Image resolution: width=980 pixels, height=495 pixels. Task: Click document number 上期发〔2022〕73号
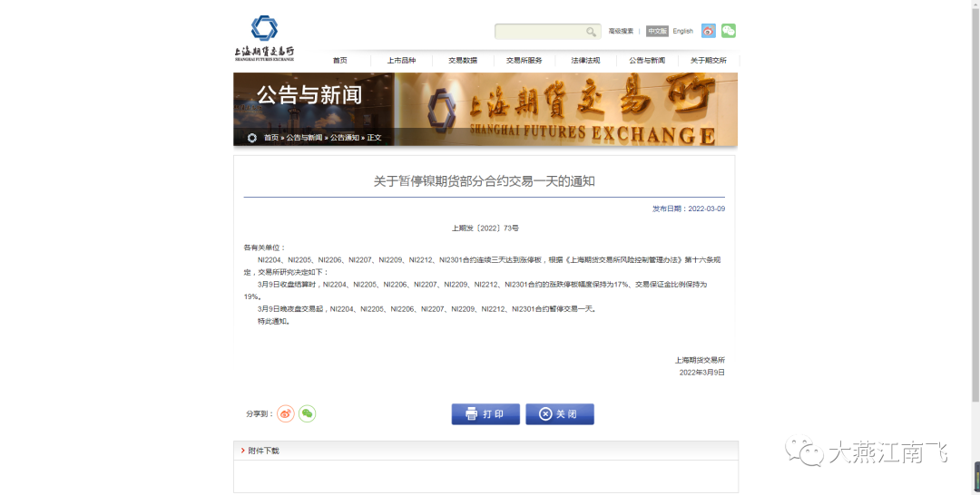[485, 228]
